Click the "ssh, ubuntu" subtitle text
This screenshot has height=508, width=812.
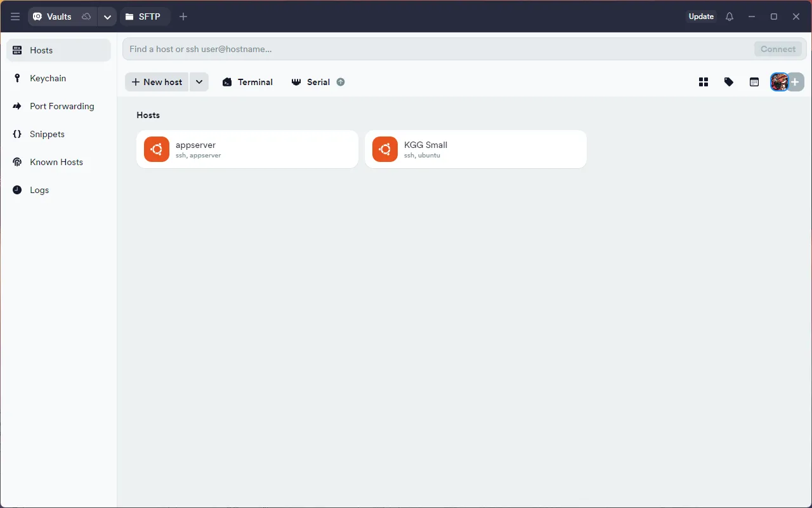[422, 155]
